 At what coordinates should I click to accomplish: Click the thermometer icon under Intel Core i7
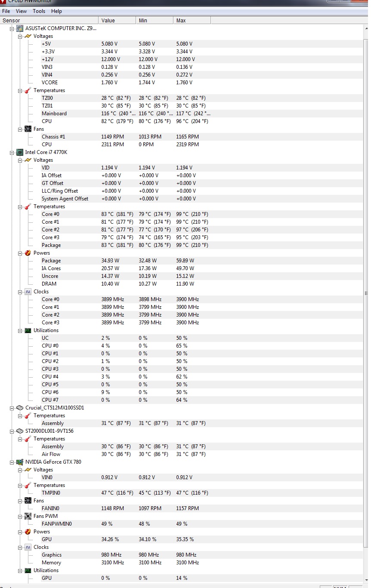point(28,206)
